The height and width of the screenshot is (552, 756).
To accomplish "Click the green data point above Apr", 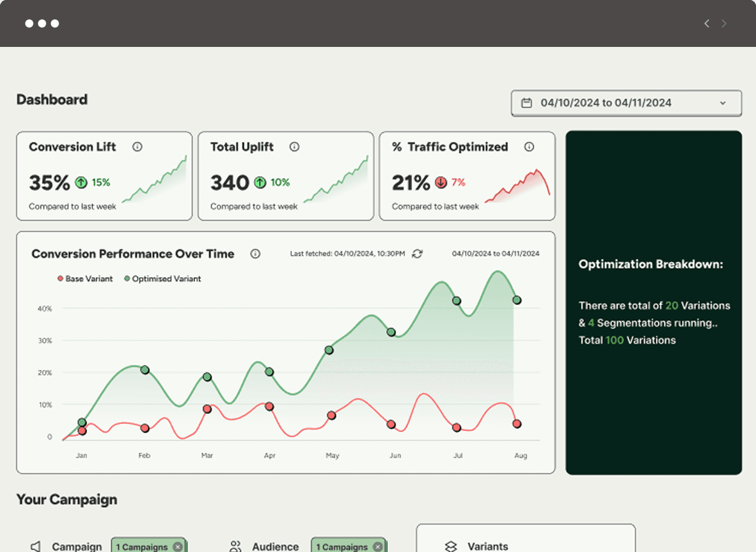I will 269,372.
